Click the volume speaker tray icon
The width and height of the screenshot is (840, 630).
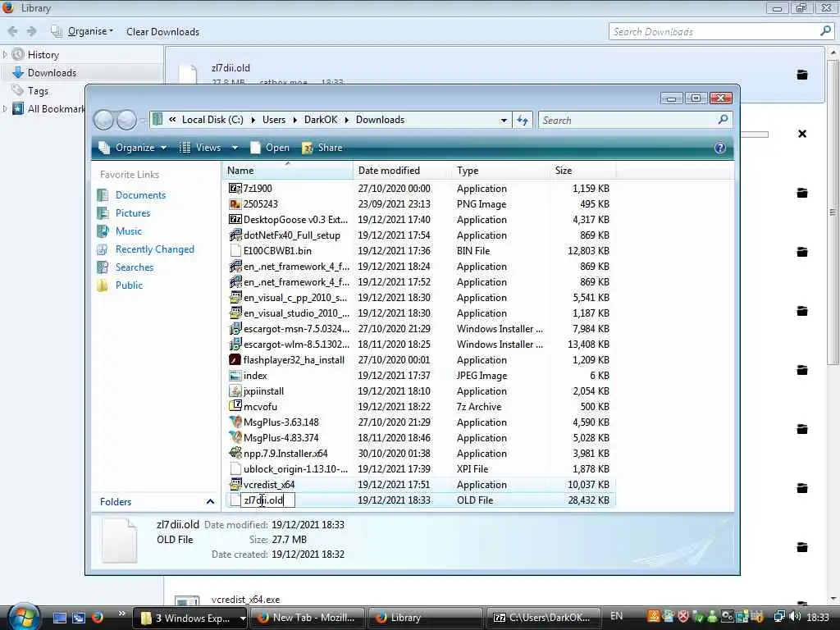point(795,617)
